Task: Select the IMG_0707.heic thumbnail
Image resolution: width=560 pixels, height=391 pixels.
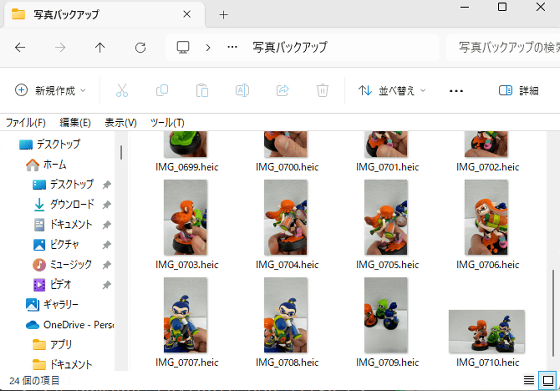Action: pos(185,315)
